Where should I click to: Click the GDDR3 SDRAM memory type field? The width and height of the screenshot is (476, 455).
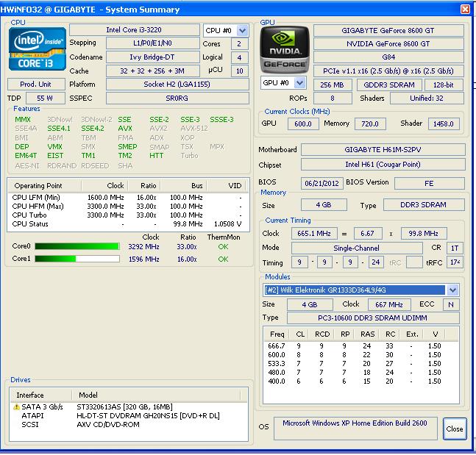(389, 85)
